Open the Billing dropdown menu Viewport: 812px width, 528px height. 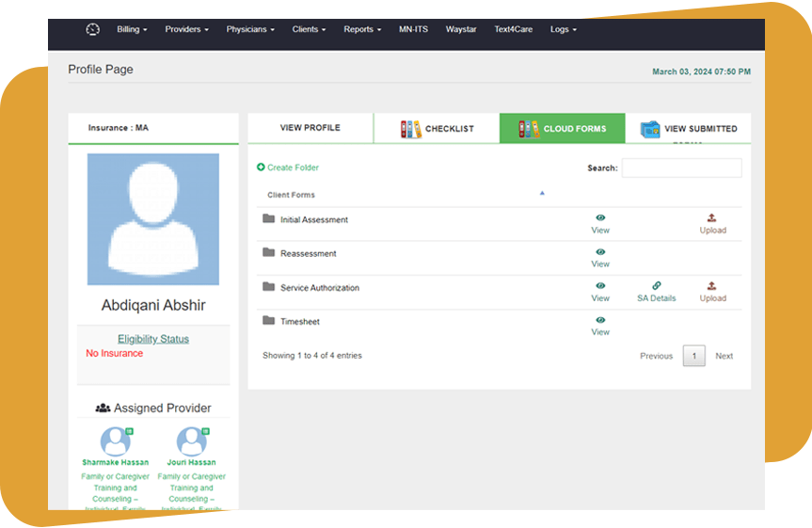pos(132,29)
